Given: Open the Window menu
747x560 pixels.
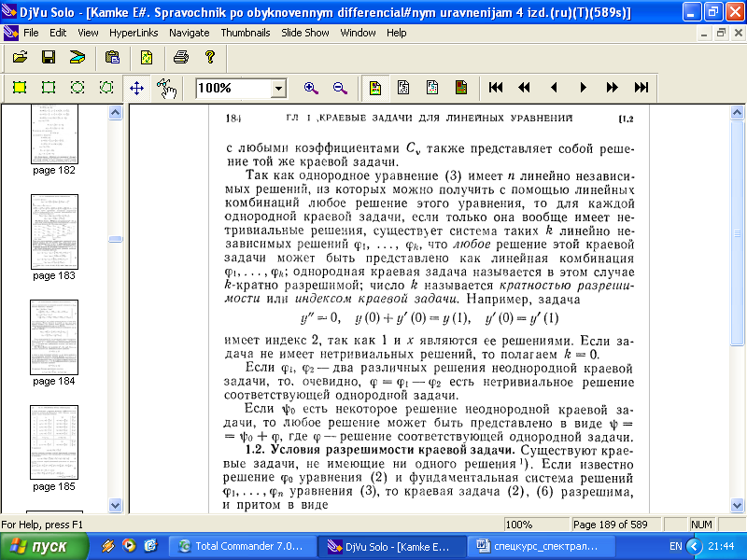Looking at the screenshot, I should pos(358,33).
